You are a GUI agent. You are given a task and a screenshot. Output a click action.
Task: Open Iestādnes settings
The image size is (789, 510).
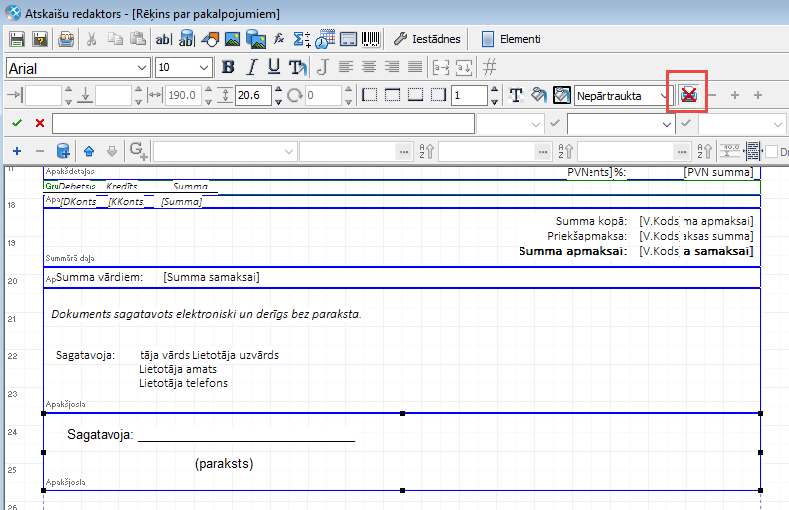click(427, 39)
